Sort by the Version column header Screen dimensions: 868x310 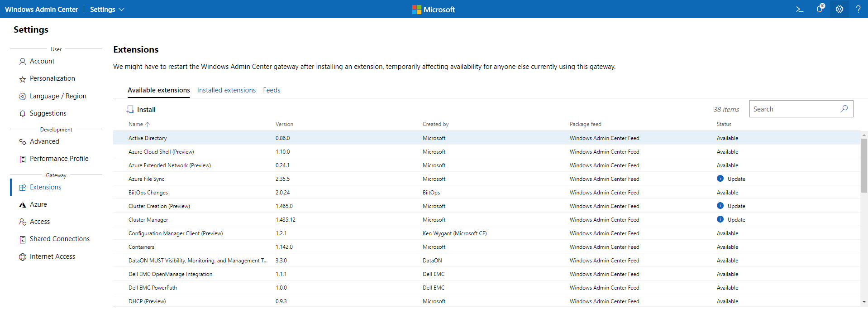click(x=284, y=124)
